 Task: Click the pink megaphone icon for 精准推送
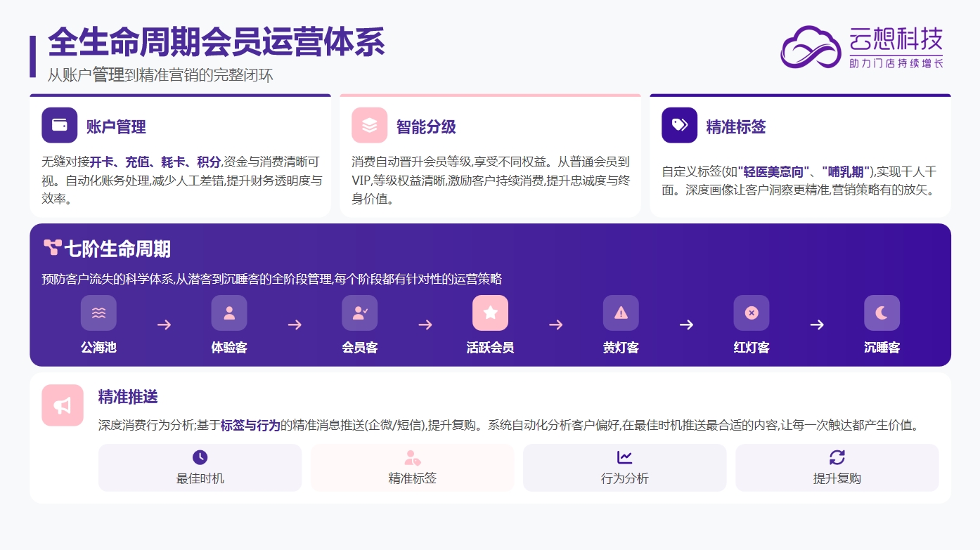click(63, 405)
